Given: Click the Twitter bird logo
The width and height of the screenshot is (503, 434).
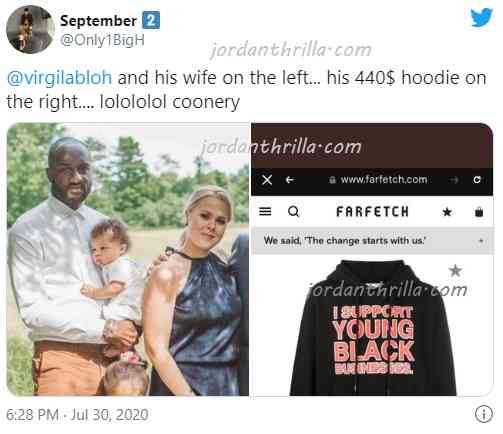Looking at the screenshot, I should coord(481,18).
